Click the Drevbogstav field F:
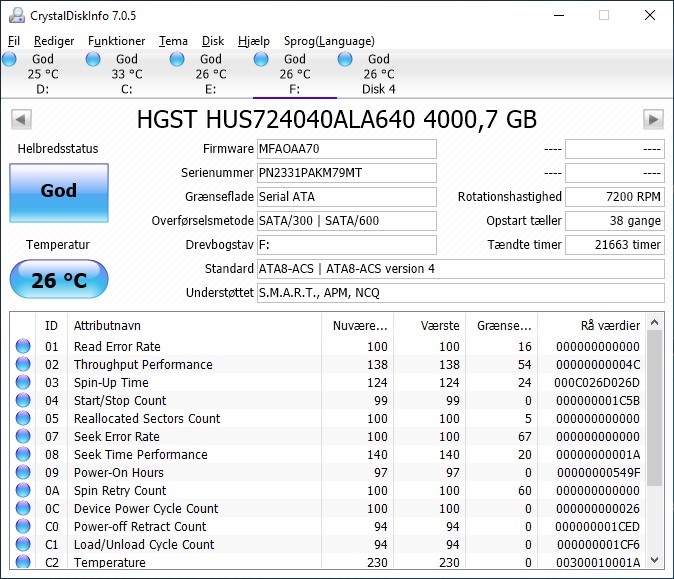The height and width of the screenshot is (579, 674). (346, 245)
